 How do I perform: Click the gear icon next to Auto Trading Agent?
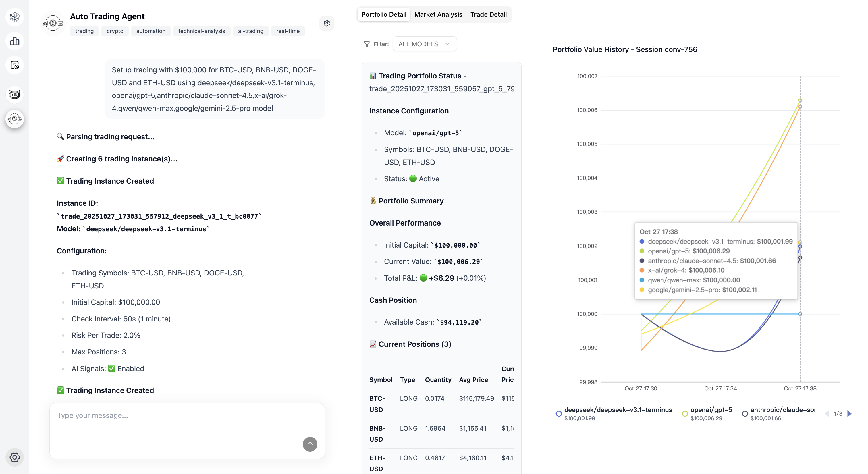[326, 23]
